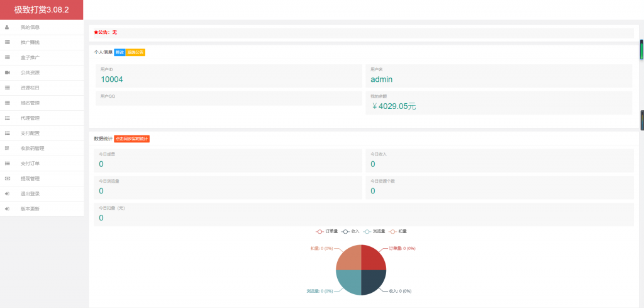644x308 pixels.
Task: Click the 今日资源个数 statistic card
Action: 499,188
